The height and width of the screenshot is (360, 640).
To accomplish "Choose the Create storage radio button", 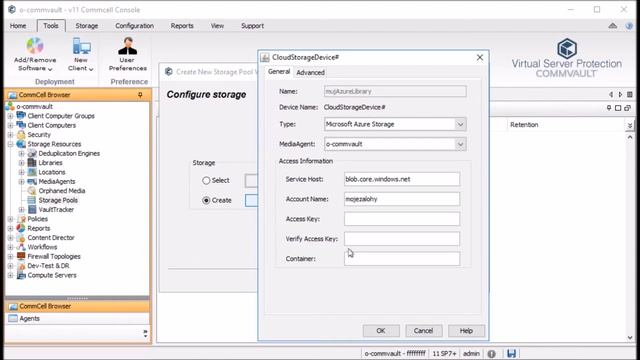I will pos(206,200).
